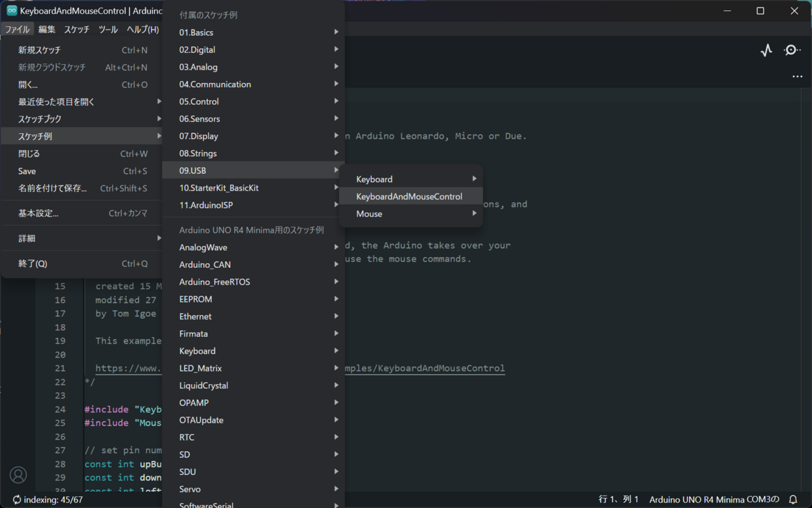Open the Servo examples entry
The height and width of the screenshot is (508, 812).
click(254, 489)
